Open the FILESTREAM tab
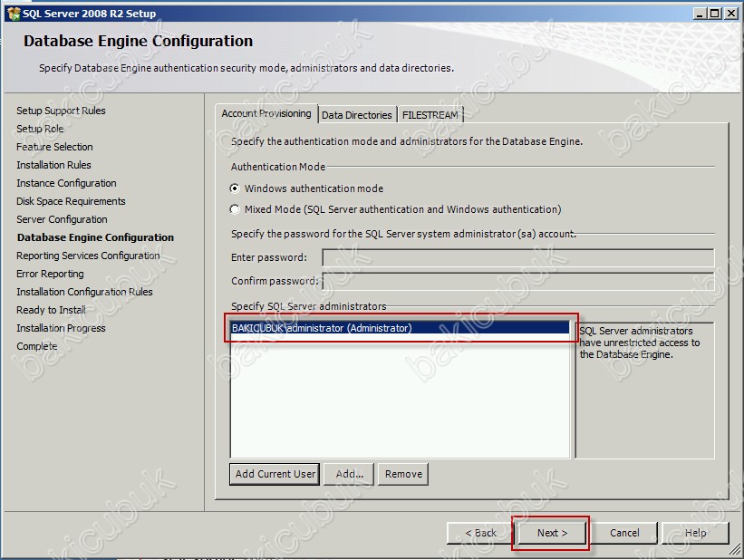The height and width of the screenshot is (560, 744). click(430, 115)
